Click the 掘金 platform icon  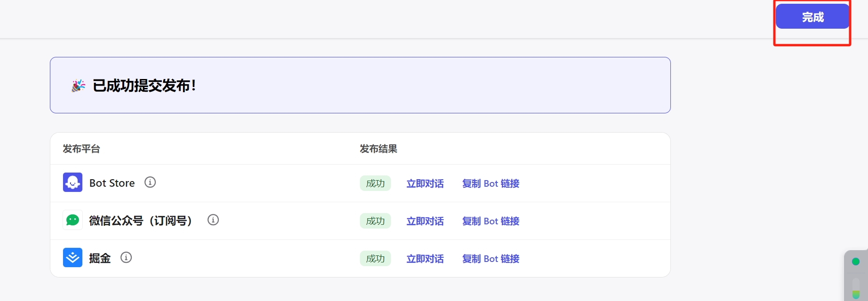point(72,258)
